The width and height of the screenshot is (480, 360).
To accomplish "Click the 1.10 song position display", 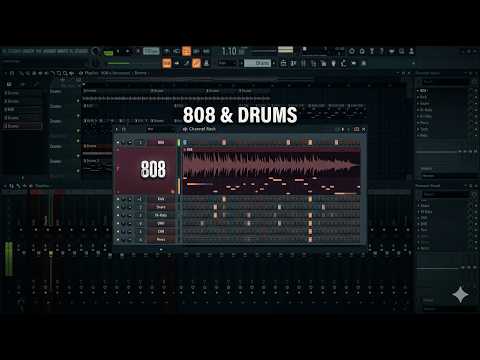I will point(229,51).
